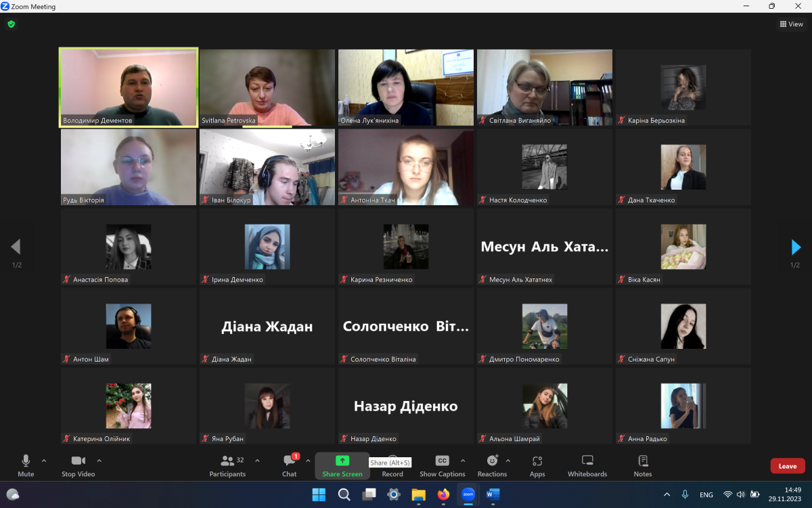
Task: Open Windows taskbar Search
Action: point(344,494)
